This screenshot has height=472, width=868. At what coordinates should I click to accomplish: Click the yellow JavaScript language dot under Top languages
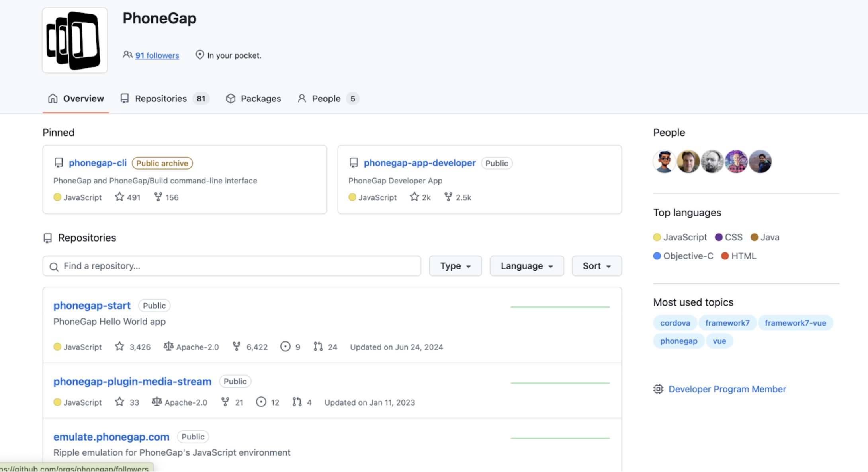(657, 237)
